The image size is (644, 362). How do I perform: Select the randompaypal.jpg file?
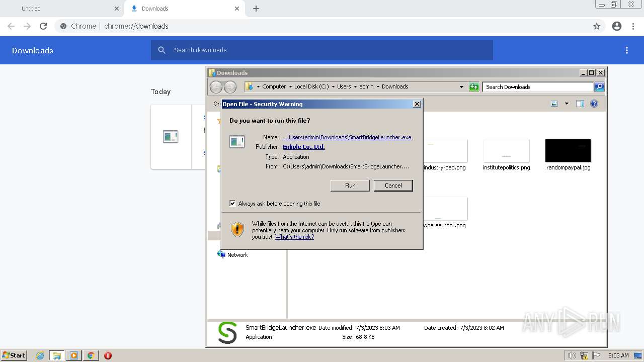pyautogui.click(x=568, y=155)
